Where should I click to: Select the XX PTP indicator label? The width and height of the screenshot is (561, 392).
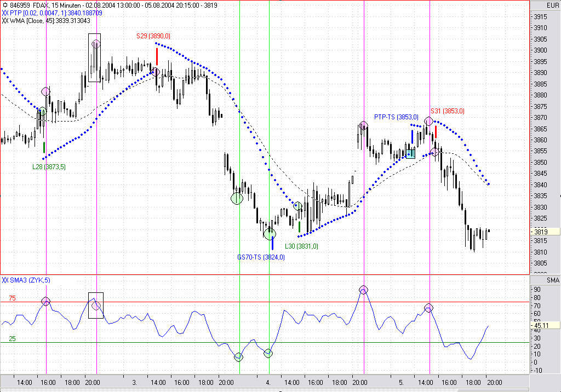(52, 13)
